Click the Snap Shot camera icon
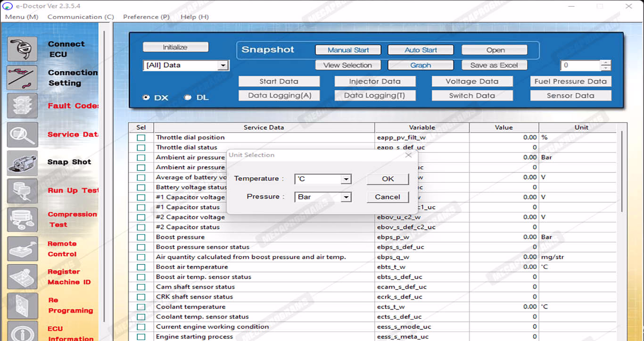Screen dimensions: 644x341 click(x=22, y=163)
